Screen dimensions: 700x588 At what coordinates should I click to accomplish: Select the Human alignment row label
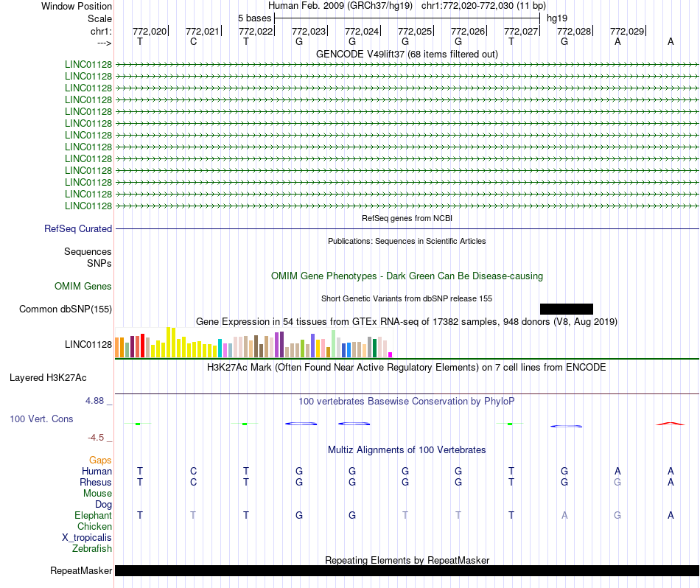click(x=97, y=471)
